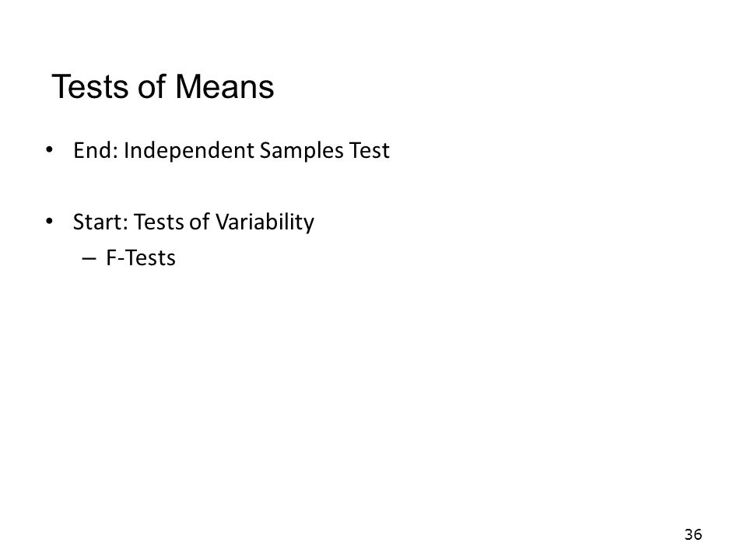Viewport: 747px width, 560px height.
Task: Click the word 'Test' ending the first bullet
Action: tap(370, 150)
